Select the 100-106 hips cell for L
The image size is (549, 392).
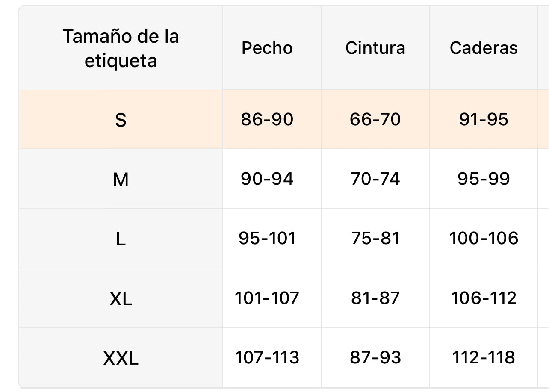(x=484, y=238)
